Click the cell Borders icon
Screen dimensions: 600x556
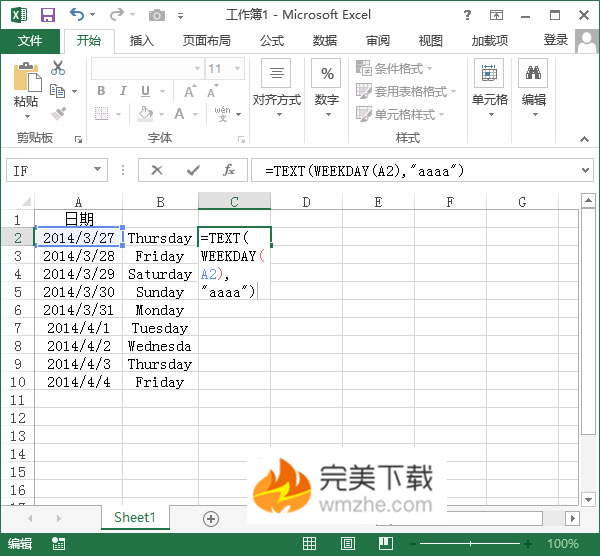click(101, 114)
